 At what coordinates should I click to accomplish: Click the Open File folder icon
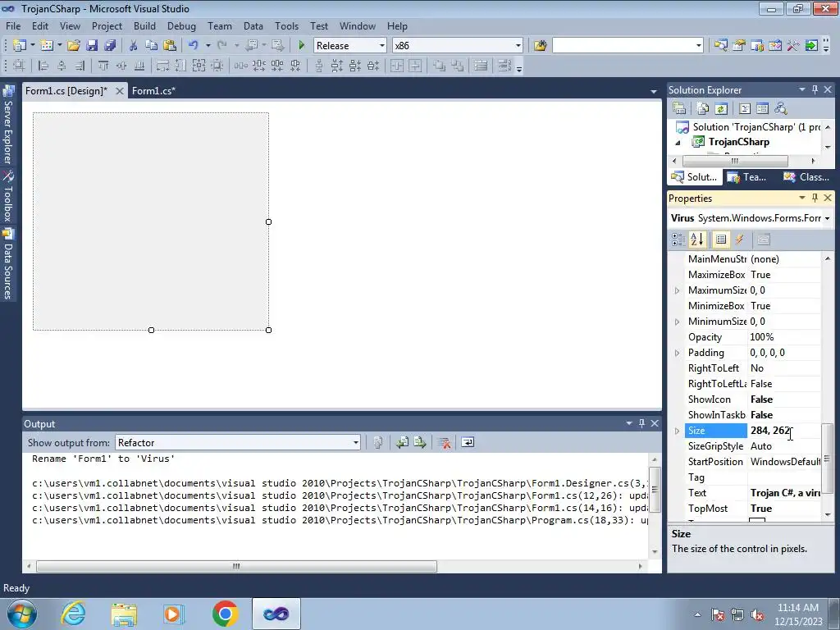74,46
